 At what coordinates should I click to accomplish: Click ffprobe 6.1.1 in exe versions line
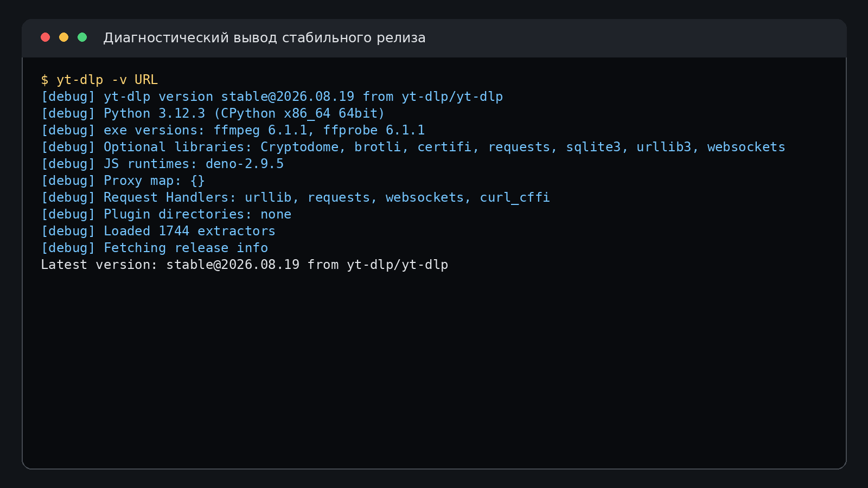374,130
